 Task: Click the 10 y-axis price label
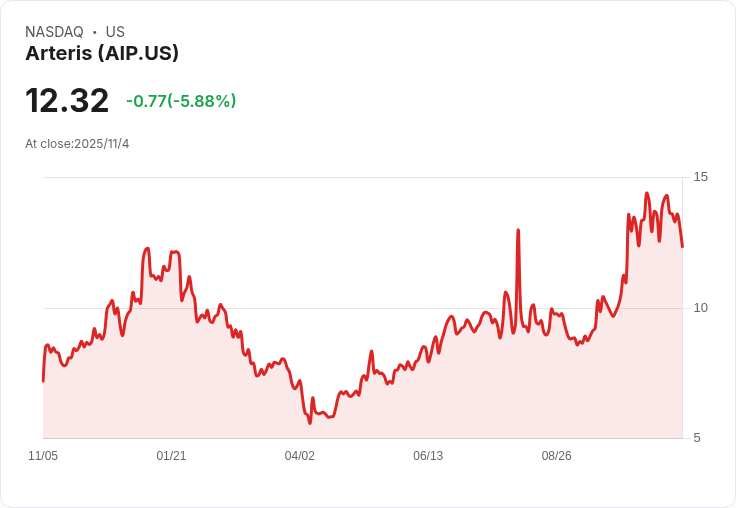(x=700, y=307)
